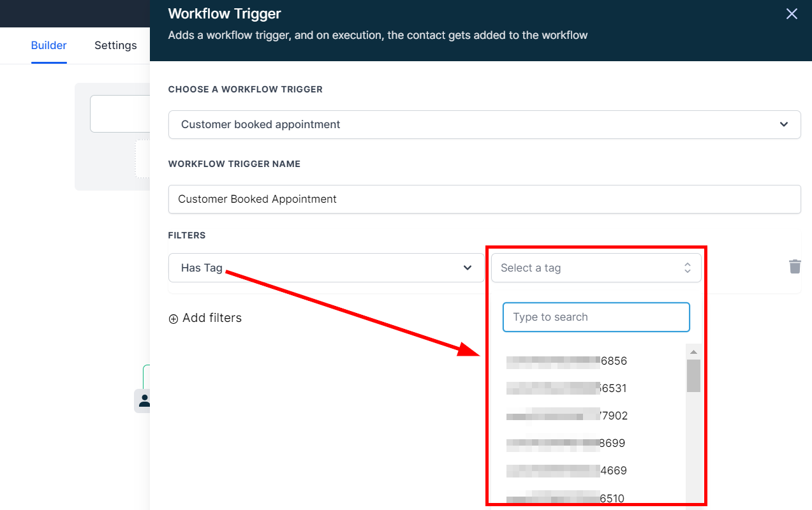The image size is (812, 510).
Task: Choose the tag ending in 4669
Action: (x=566, y=470)
